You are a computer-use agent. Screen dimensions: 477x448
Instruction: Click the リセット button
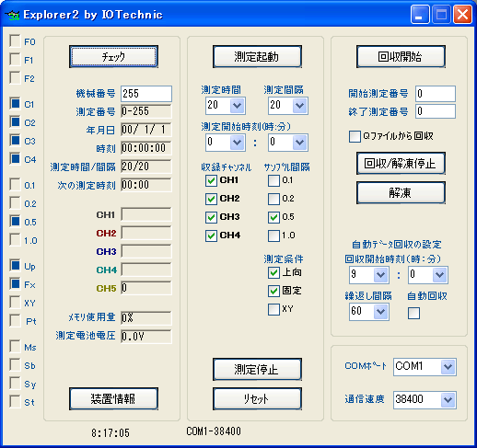point(257,398)
